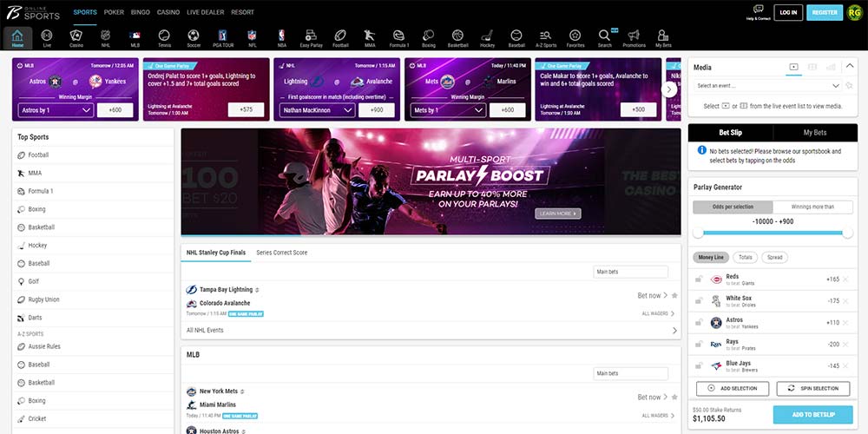Switch to the Bingo tab
868x434 pixels.
(x=141, y=12)
